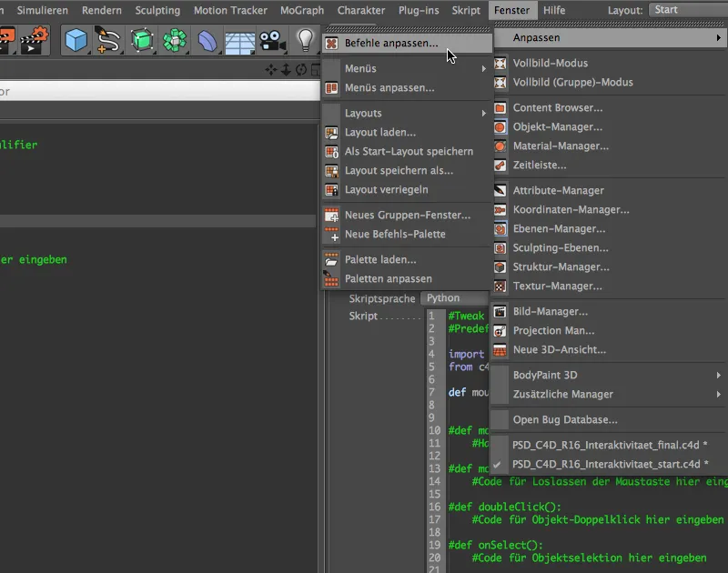Open the Skript menu
This screenshot has width=728, height=573.
(466, 10)
